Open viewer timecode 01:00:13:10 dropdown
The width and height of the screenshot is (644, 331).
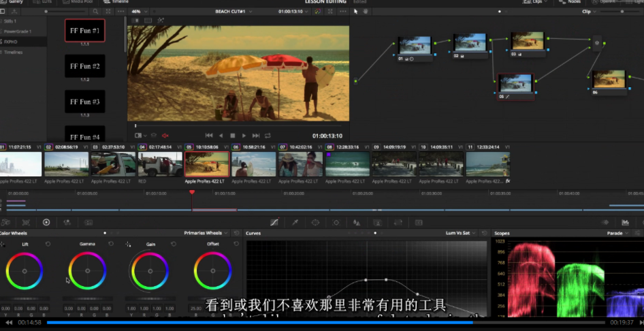(x=293, y=12)
